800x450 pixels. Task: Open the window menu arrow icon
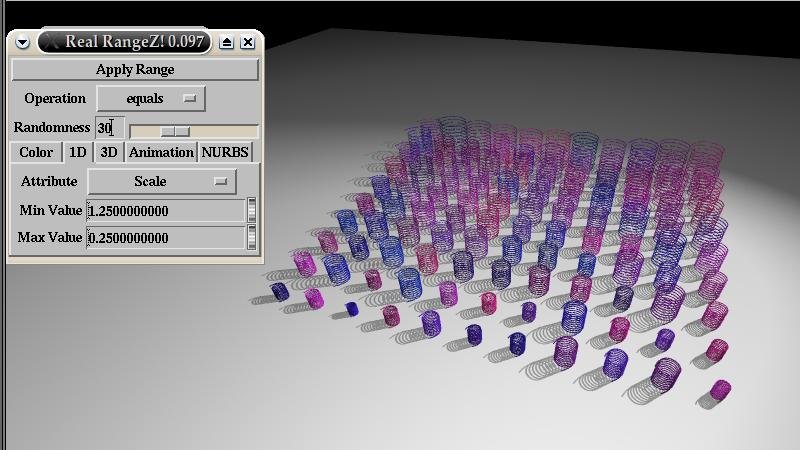[x=22, y=42]
